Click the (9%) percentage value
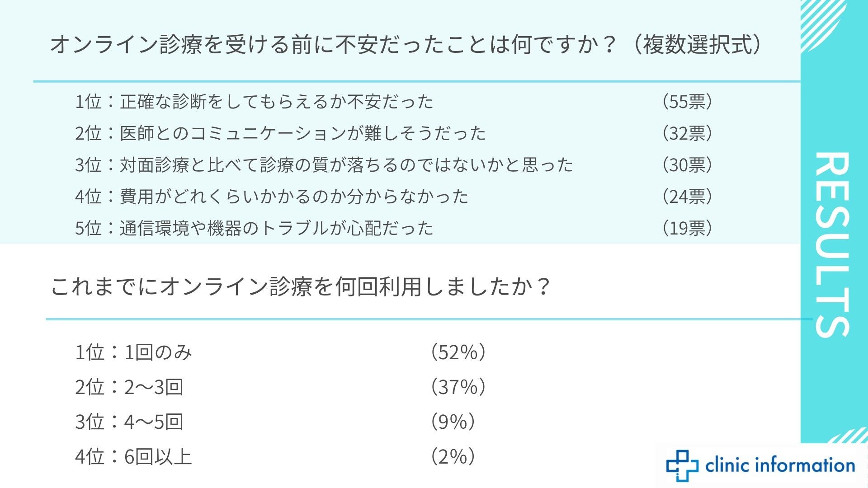868x488 pixels. [453, 422]
